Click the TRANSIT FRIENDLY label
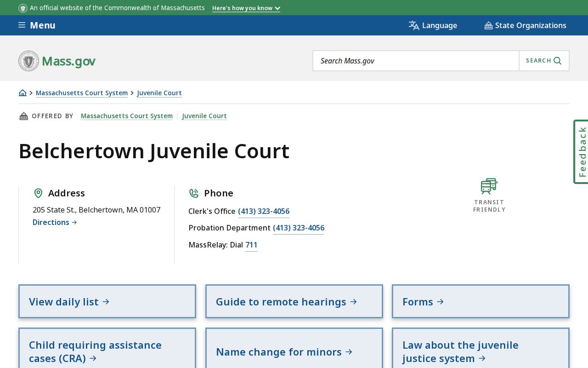This screenshot has height=368, width=588. (x=489, y=206)
